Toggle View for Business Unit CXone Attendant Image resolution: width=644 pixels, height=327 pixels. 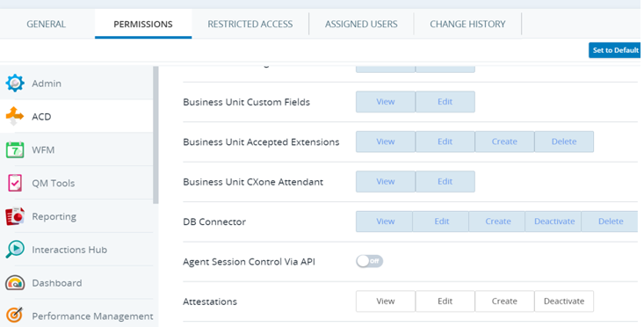385,181
